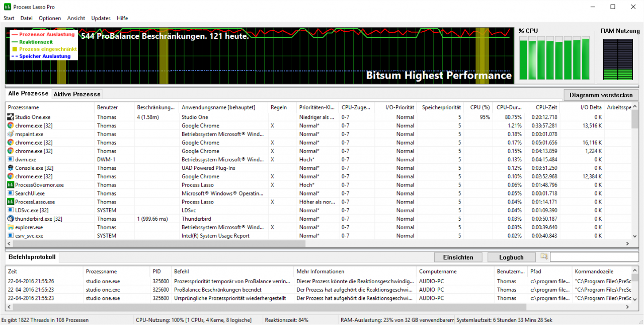The width and height of the screenshot is (644, 325).
Task: Click the SearchUI.exe process icon
Action: coord(11,193)
